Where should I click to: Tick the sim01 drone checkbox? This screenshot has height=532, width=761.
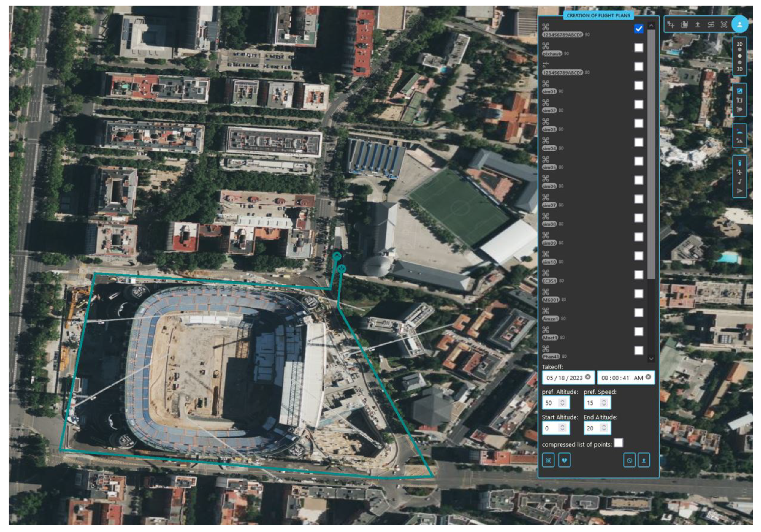pos(638,86)
